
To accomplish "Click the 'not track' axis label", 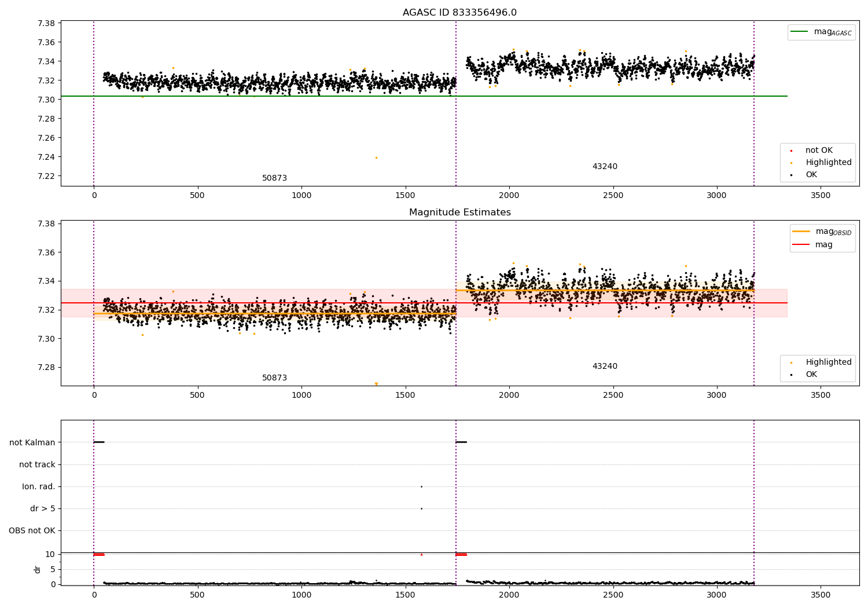I will click(37, 464).
